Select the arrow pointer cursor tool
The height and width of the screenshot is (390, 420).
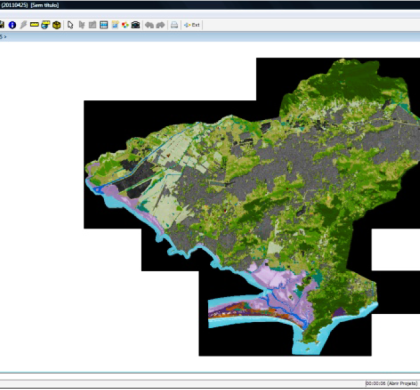[70, 25]
